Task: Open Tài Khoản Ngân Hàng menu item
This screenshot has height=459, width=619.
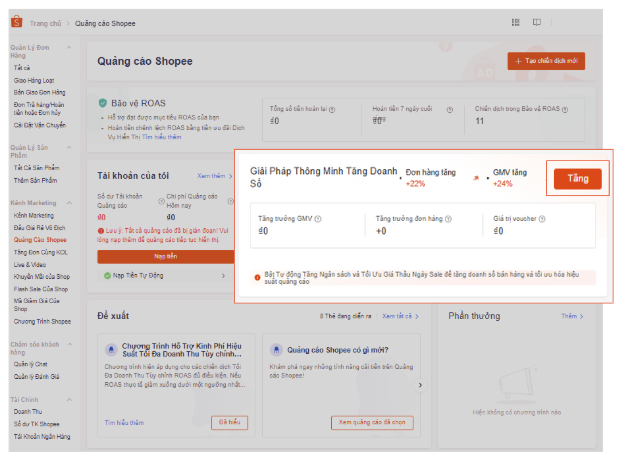Action: click(42, 436)
